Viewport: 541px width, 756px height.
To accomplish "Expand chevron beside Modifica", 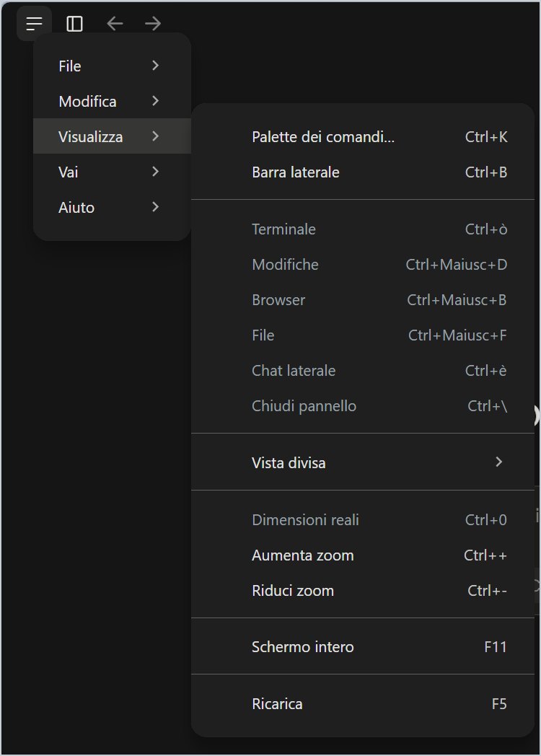I will pyautogui.click(x=155, y=101).
